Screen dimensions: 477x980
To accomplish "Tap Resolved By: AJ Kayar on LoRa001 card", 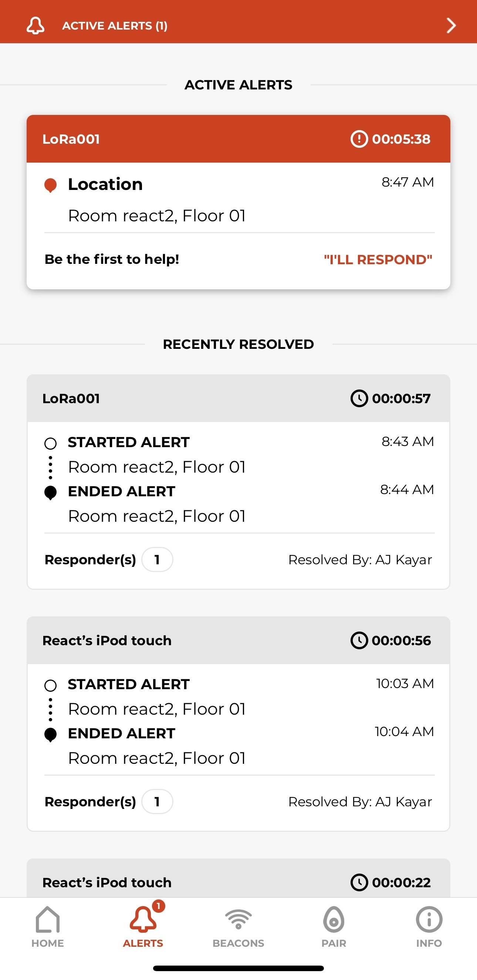I will point(360,559).
